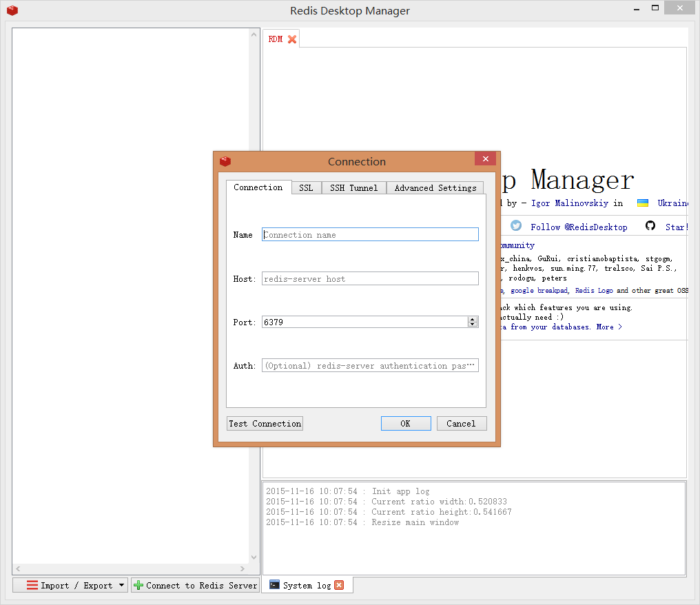Select the Advanced Settings tab
Image resolution: width=700 pixels, height=605 pixels.
click(435, 187)
